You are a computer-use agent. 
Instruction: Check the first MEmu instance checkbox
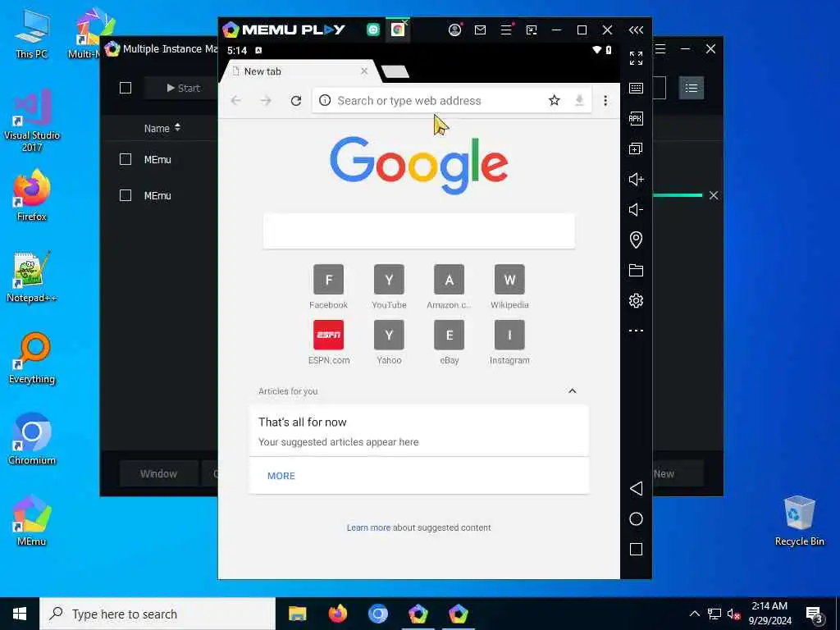tap(126, 159)
